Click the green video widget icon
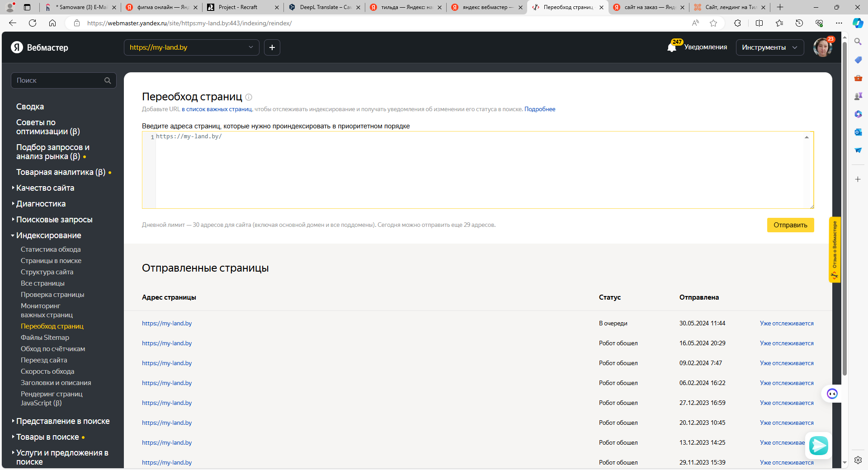This screenshot has width=868, height=470. pos(819,446)
